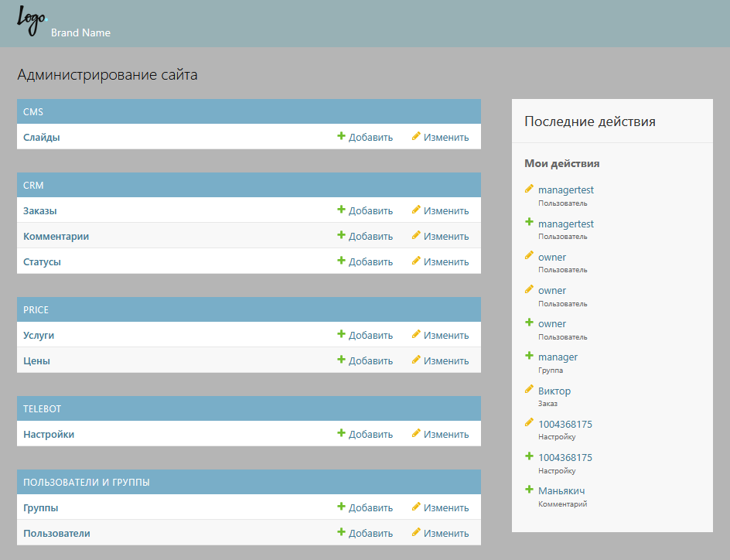Open the manager group recent action

point(558,357)
